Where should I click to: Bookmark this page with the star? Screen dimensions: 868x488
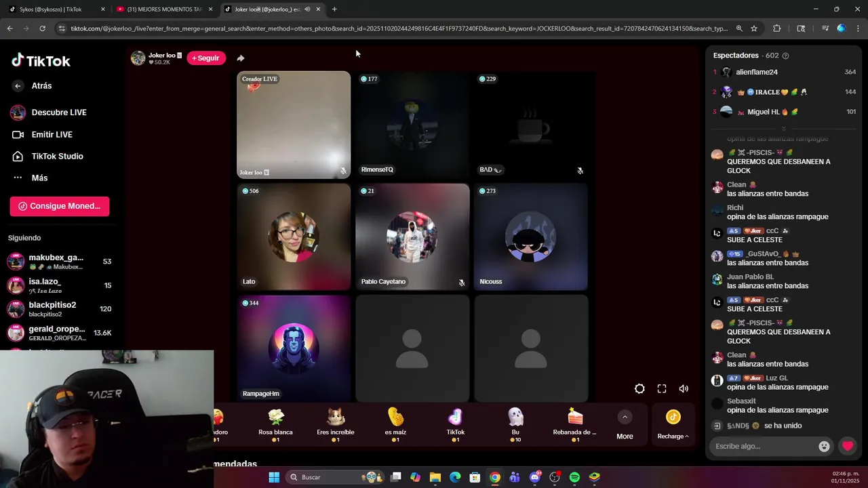tap(754, 28)
